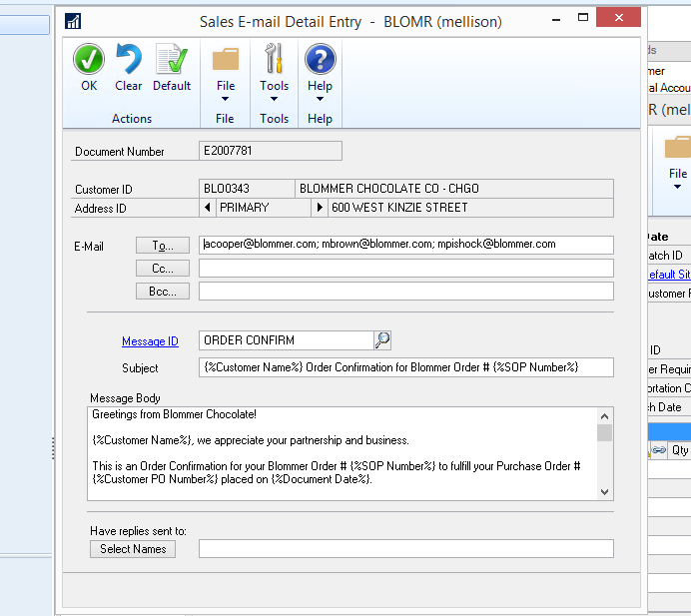Image resolution: width=691 pixels, height=616 pixels.
Task: Click the Tools group label in ribbon
Action: [274, 119]
